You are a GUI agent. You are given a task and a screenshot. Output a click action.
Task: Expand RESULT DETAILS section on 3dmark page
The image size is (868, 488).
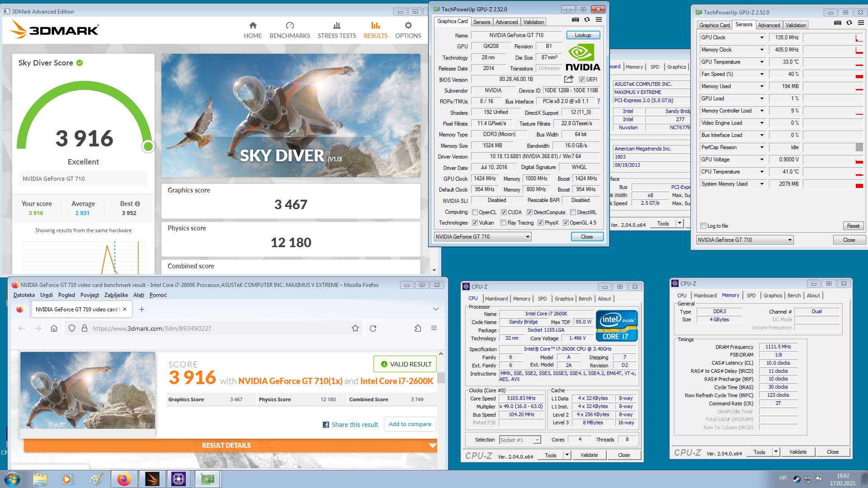point(231,446)
